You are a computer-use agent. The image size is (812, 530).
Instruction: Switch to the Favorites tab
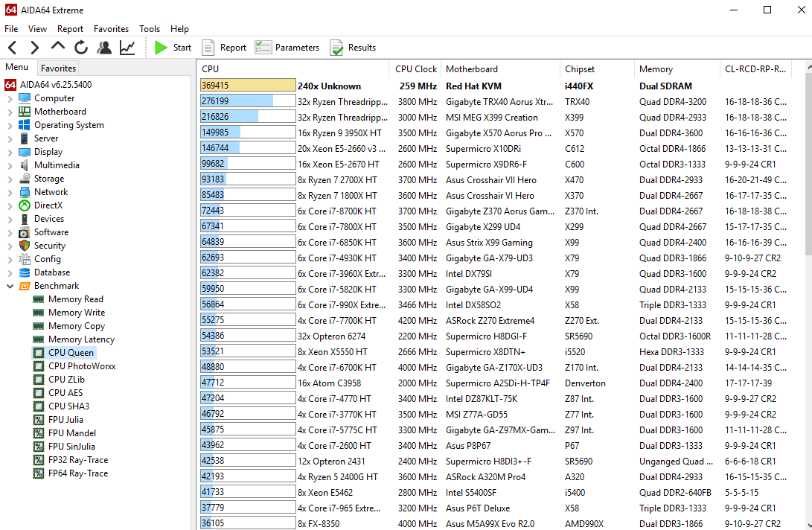tap(59, 68)
